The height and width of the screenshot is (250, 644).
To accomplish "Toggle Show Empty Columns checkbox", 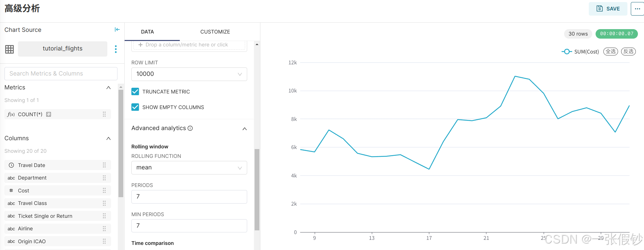I will tap(135, 107).
